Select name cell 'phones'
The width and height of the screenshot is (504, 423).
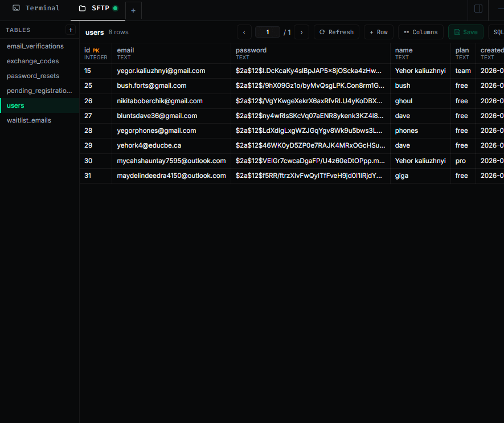[420, 131]
